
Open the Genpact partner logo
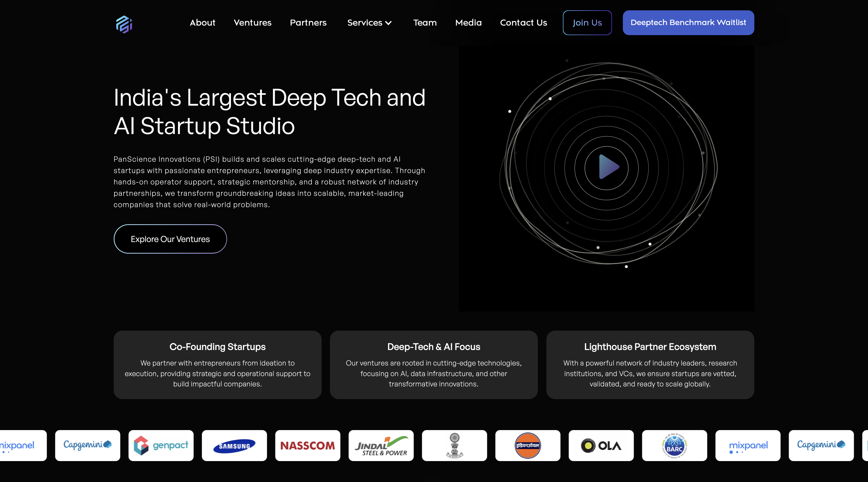pyautogui.click(x=161, y=446)
